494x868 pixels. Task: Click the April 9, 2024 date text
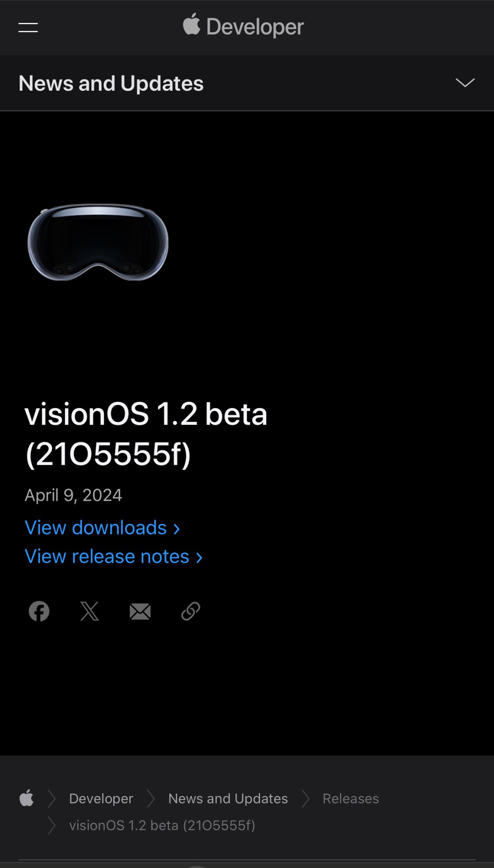pos(73,495)
